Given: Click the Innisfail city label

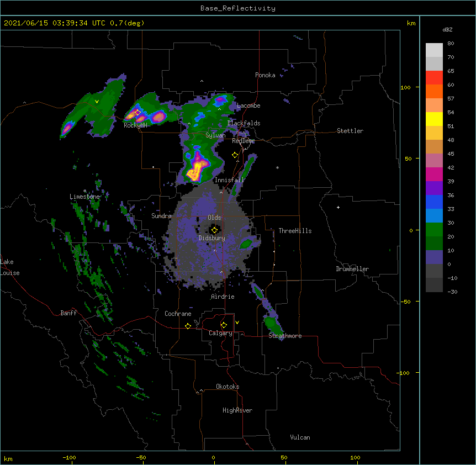Looking at the screenshot, I should (x=229, y=180).
